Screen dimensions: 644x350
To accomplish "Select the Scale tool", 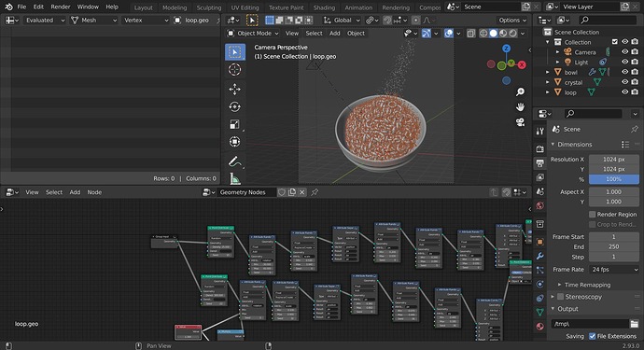I will pos(235,124).
